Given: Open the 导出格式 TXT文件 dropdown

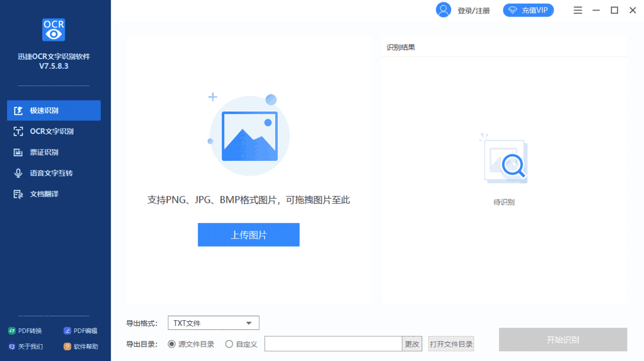Looking at the screenshot, I should pyautogui.click(x=213, y=322).
